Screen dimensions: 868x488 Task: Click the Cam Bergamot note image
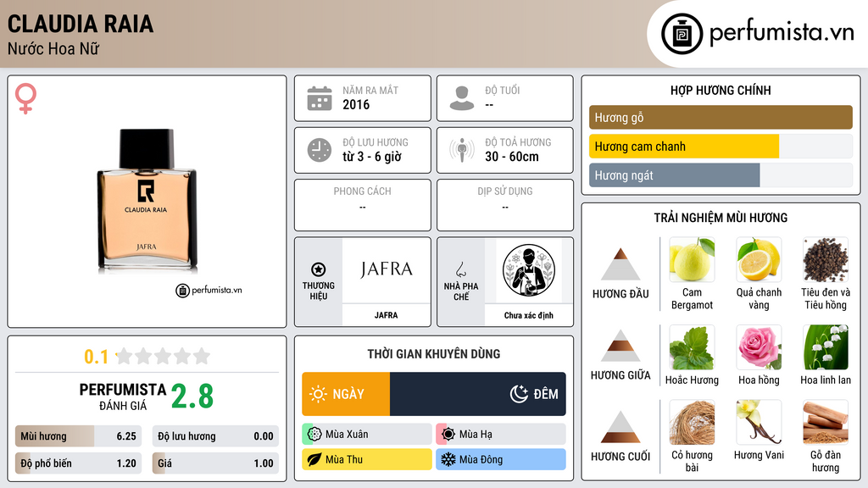pyautogui.click(x=692, y=259)
